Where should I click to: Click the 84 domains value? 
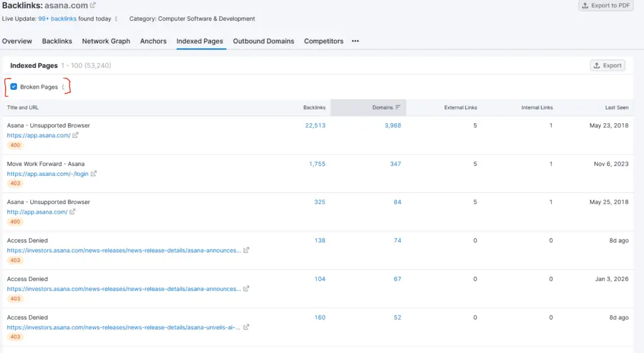click(x=397, y=202)
